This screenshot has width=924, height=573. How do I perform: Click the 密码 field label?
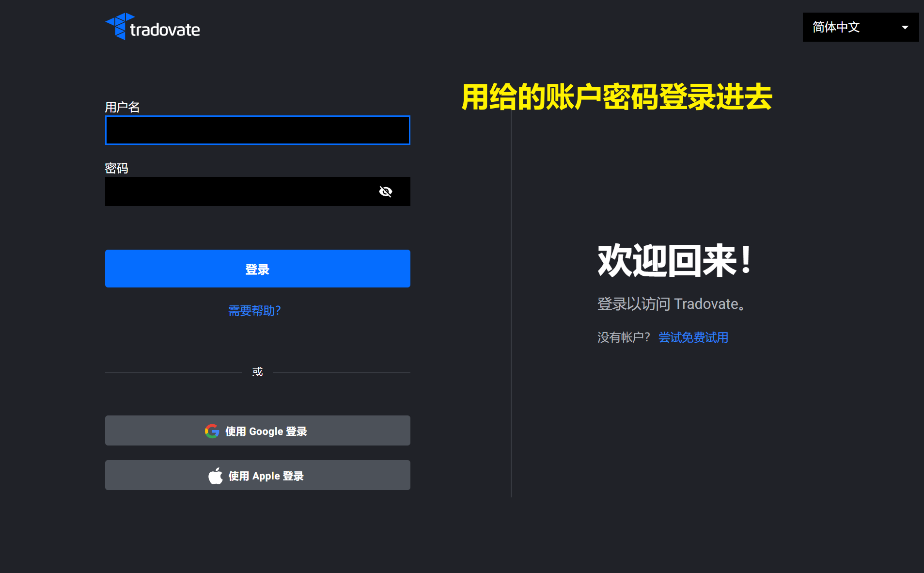116,168
